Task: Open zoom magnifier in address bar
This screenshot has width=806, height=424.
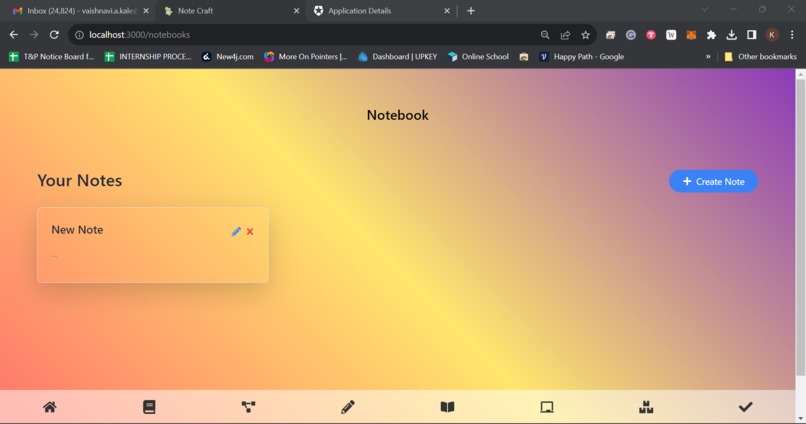Action: tap(545, 35)
